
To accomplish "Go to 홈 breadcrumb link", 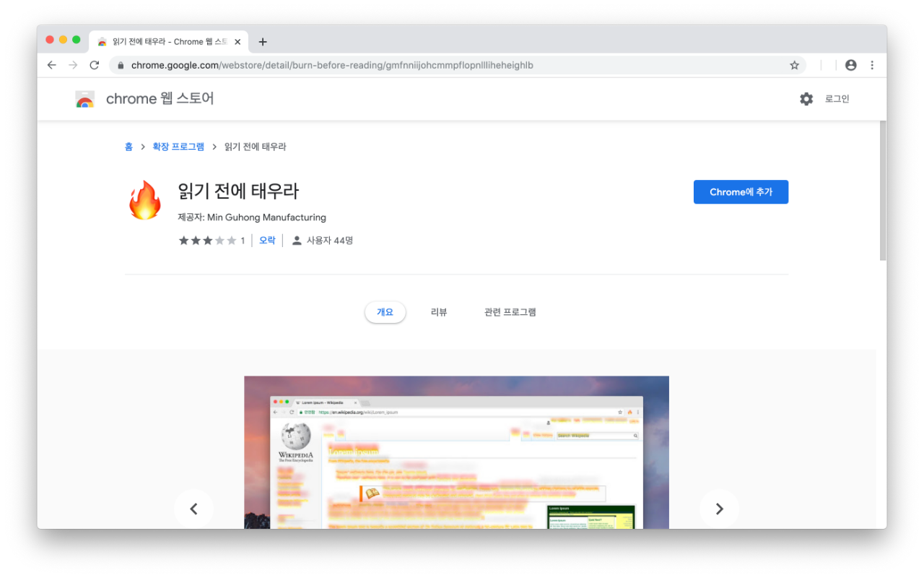I will coord(128,147).
